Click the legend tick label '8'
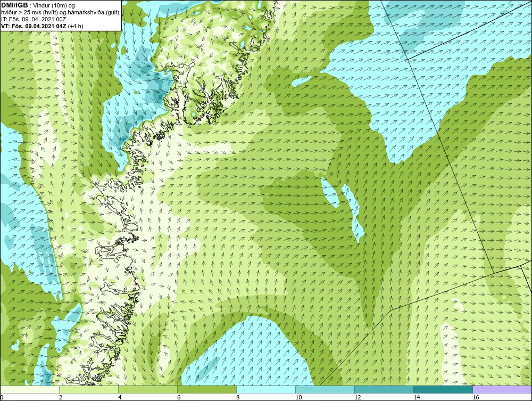Screen dimensions: 532x401 click(238, 397)
